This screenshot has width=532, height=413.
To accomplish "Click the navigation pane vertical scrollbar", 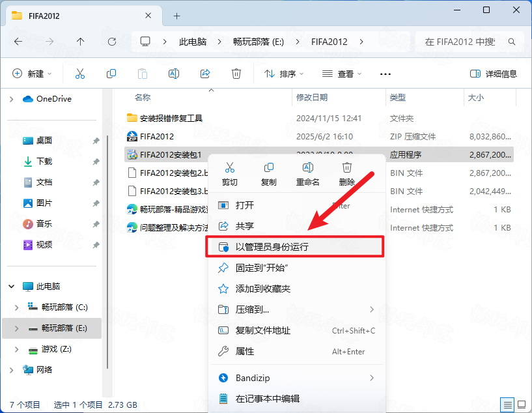I will (107, 251).
